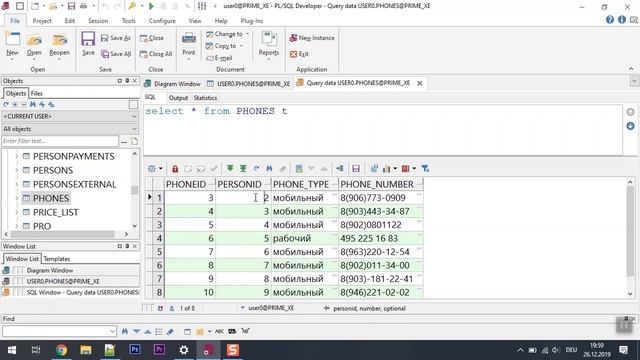Click the Exit button in Application group

[x=299, y=54]
